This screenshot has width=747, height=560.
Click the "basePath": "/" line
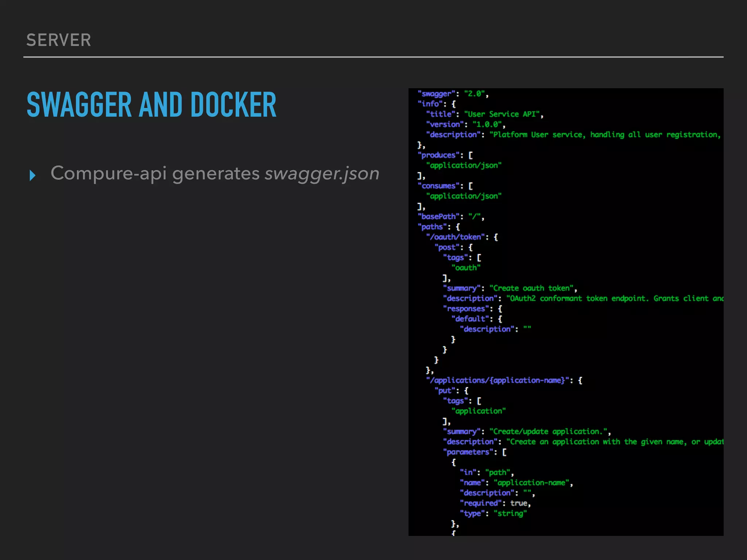(451, 217)
